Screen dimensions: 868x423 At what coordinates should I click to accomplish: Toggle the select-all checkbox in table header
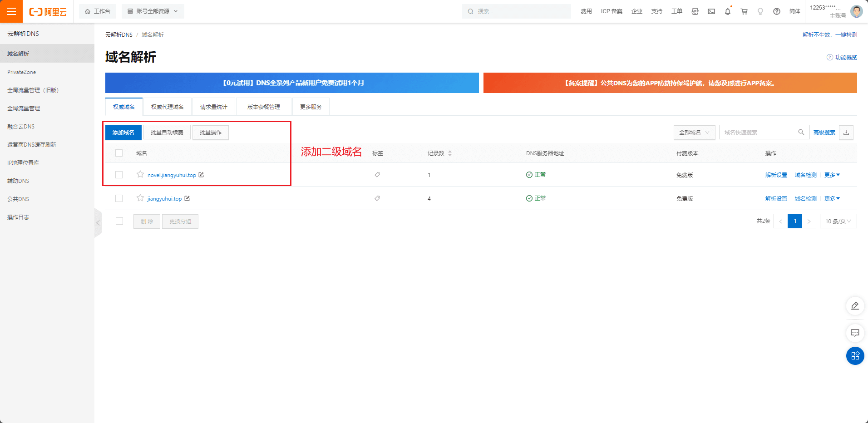(x=119, y=153)
